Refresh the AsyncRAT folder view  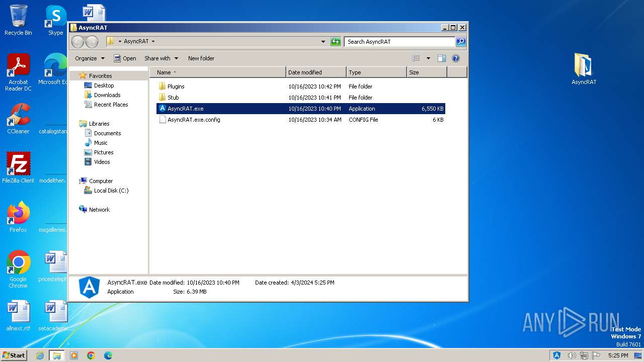(x=336, y=42)
